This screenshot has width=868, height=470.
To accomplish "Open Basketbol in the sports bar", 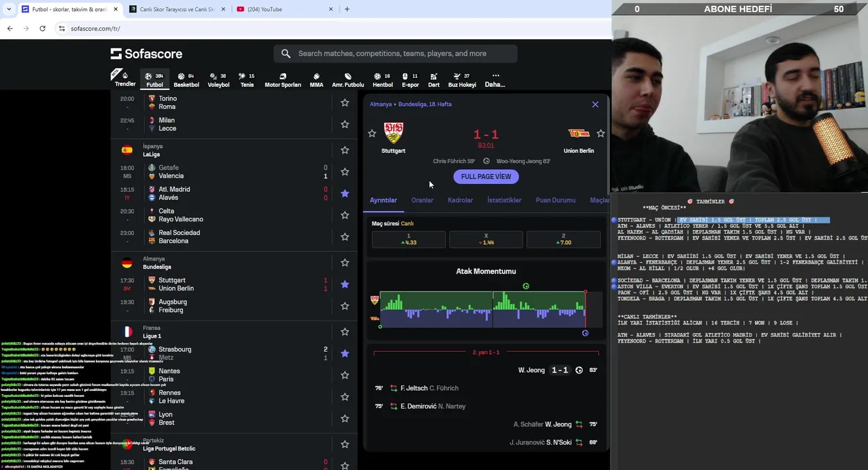I will (186, 80).
